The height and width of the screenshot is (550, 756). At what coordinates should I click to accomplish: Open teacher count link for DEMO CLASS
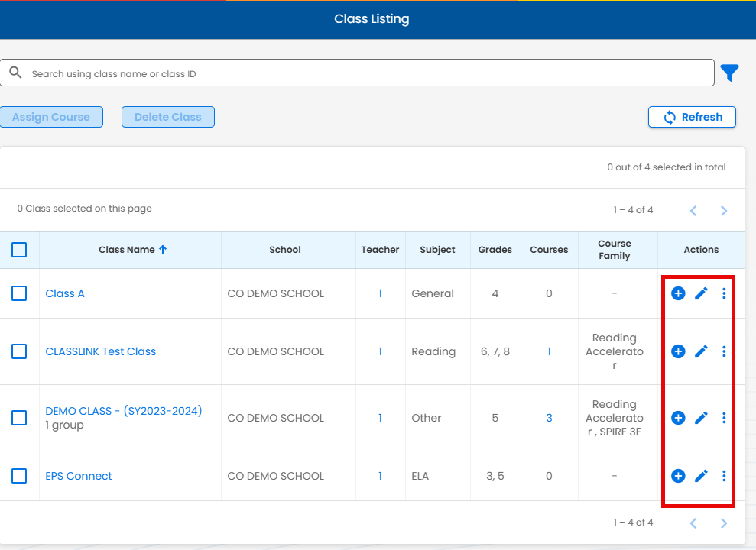[x=381, y=418]
